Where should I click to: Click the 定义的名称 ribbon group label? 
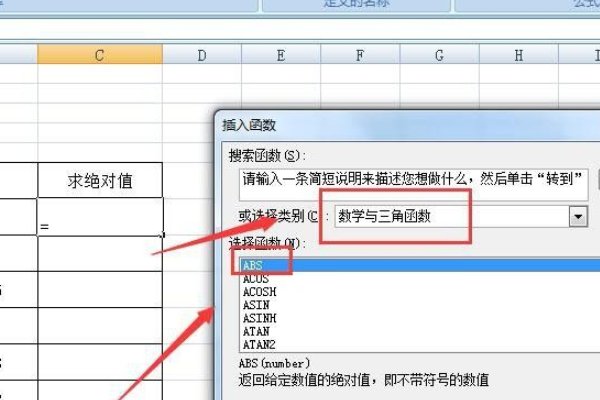[x=356, y=4]
